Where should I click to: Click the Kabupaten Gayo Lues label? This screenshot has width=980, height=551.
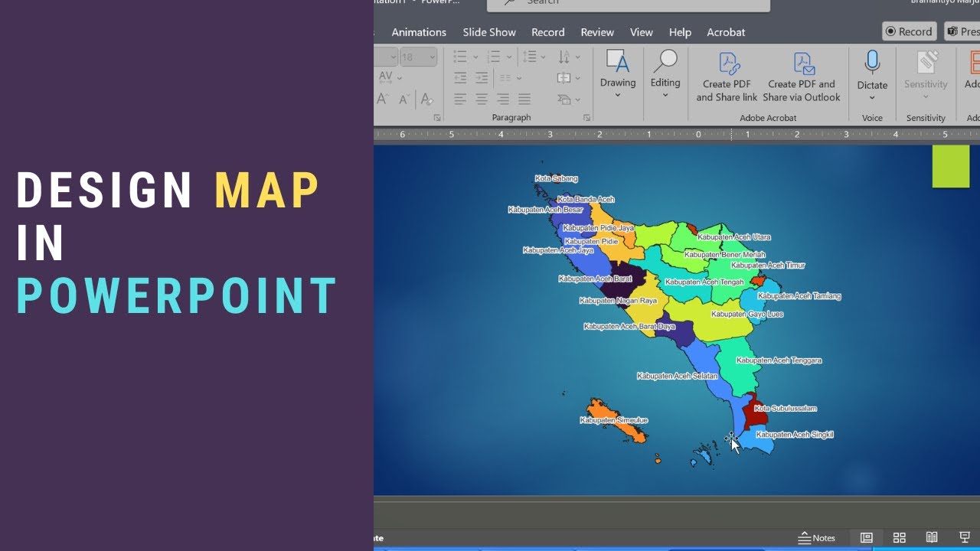pos(747,314)
